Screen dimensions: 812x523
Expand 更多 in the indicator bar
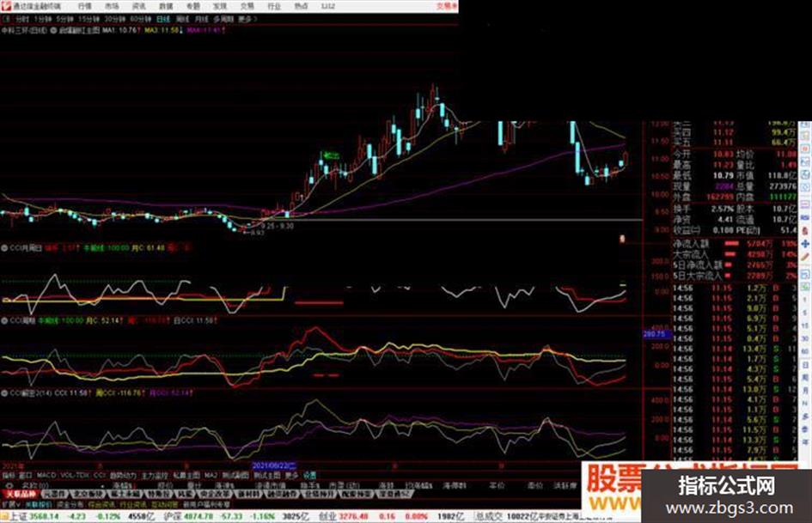click(292, 475)
